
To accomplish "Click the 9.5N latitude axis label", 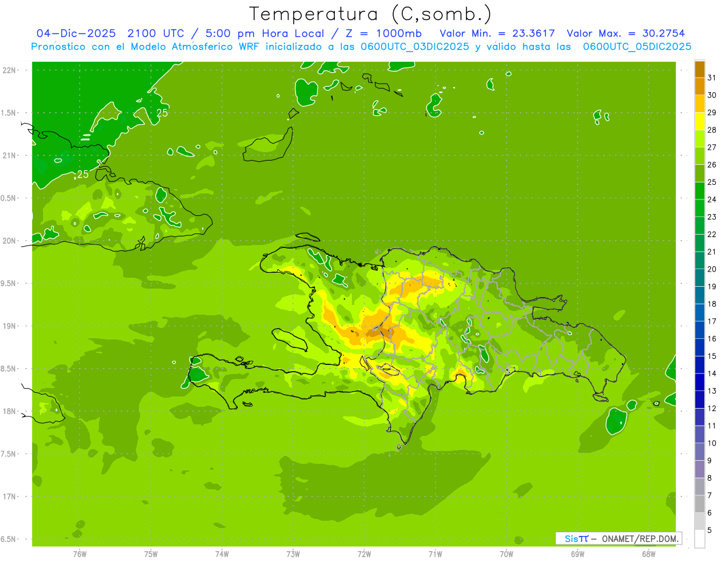I will click(8, 283).
